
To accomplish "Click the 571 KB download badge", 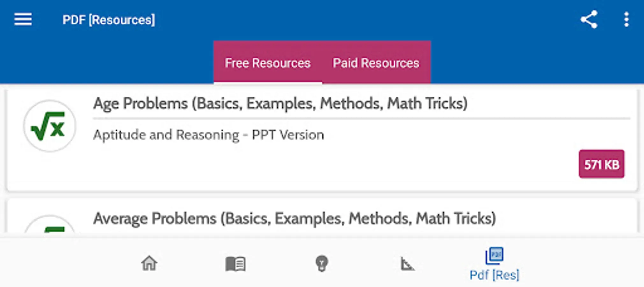I will pos(601,164).
